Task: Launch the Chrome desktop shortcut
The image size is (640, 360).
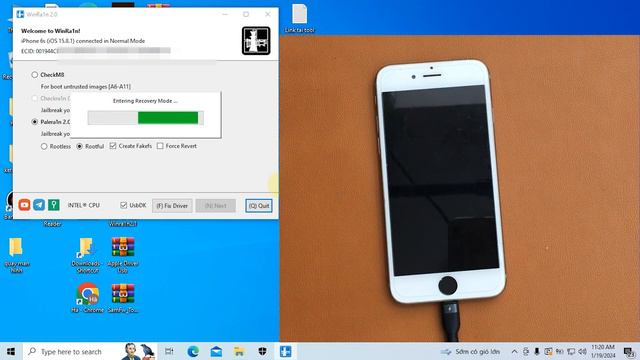Action: point(88,298)
